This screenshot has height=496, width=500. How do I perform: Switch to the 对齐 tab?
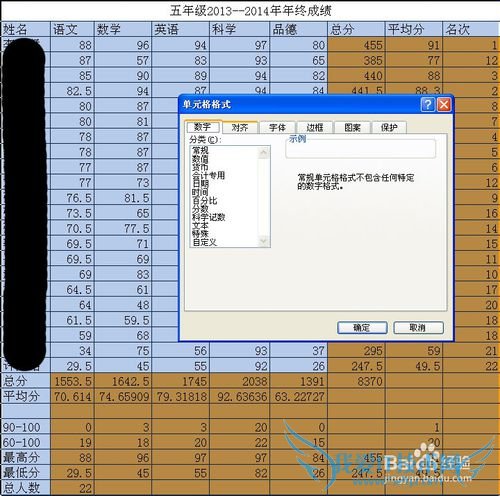pyautogui.click(x=240, y=127)
